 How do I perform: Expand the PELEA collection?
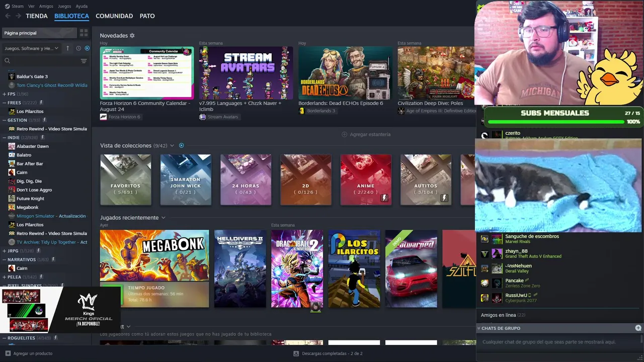tap(5, 277)
